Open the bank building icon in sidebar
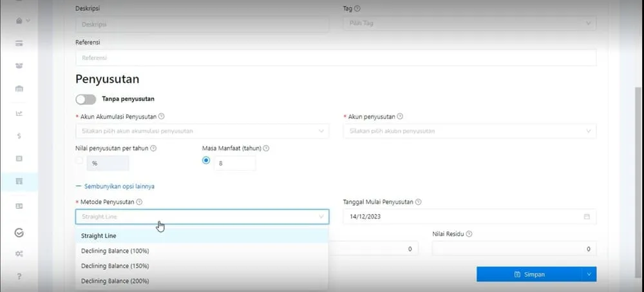Viewport: 644px width, 292px height. [19, 88]
